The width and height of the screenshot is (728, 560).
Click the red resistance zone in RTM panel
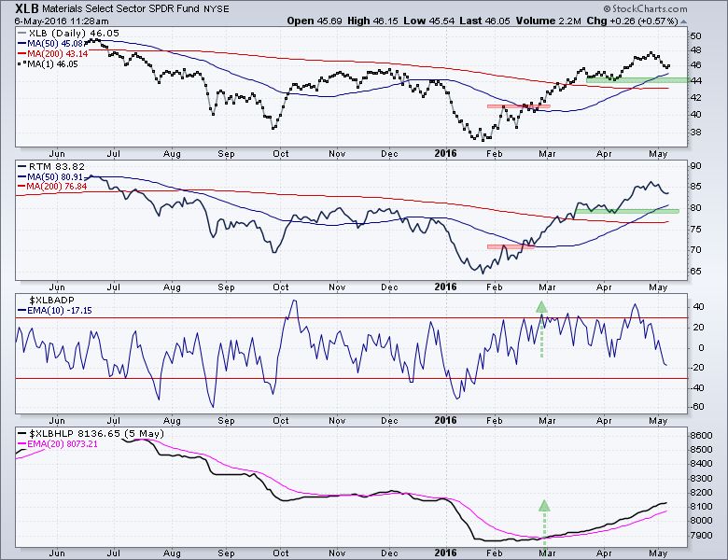point(511,246)
